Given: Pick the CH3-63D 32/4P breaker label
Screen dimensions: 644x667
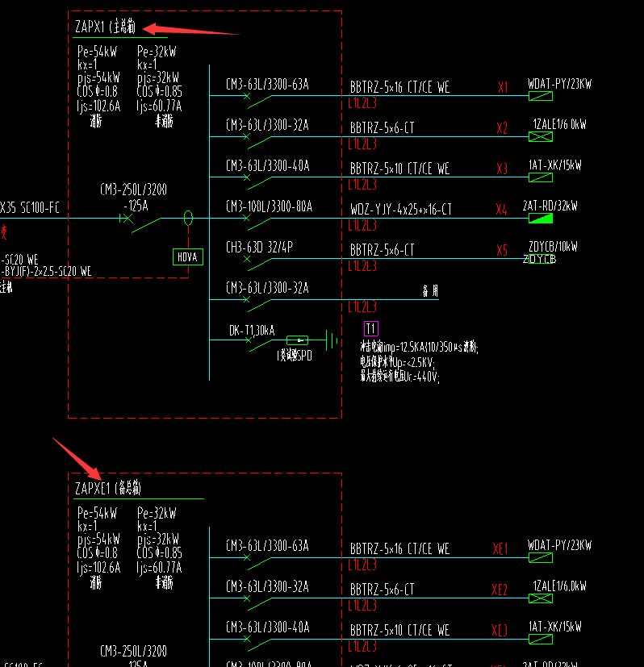Looking at the screenshot, I should 260,247.
